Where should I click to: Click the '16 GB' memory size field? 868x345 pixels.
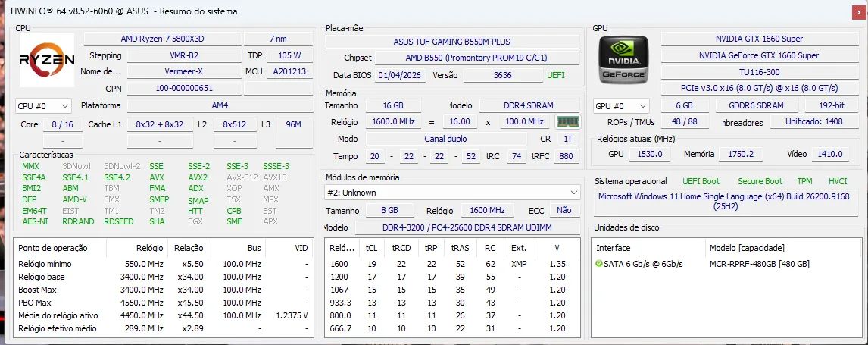point(393,105)
